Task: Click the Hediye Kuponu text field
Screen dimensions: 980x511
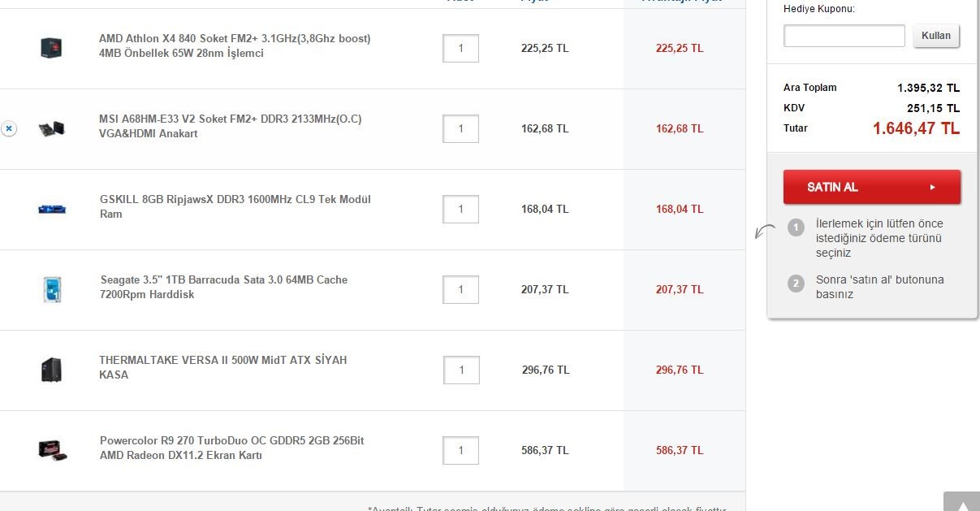Action: coord(844,36)
